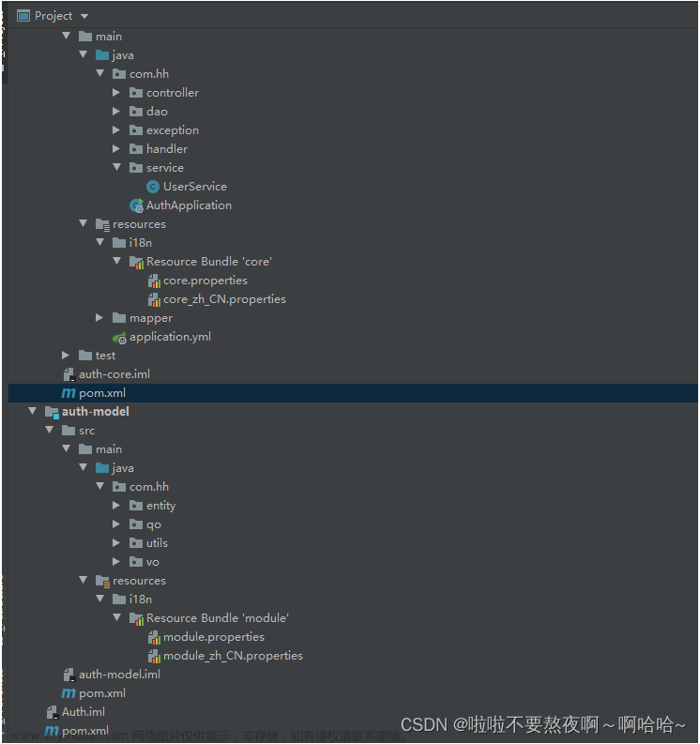Expand the qo package arrow
700x744 pixels.
point(116,524)
